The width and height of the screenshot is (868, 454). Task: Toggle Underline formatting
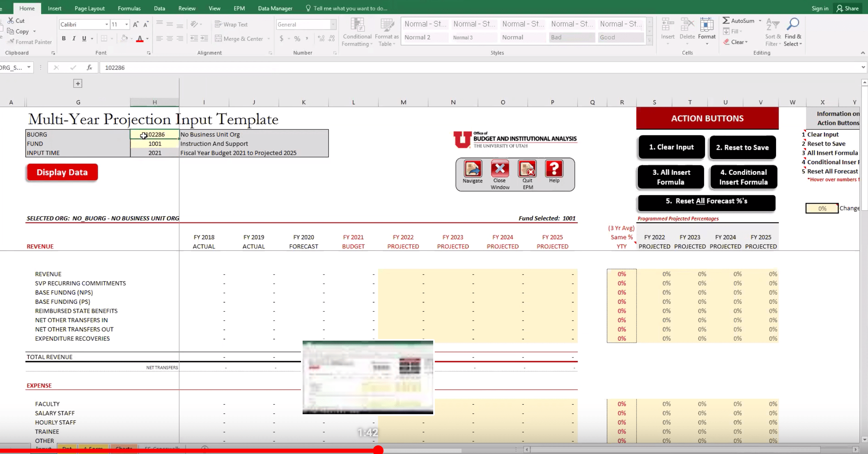coord(84,39)
